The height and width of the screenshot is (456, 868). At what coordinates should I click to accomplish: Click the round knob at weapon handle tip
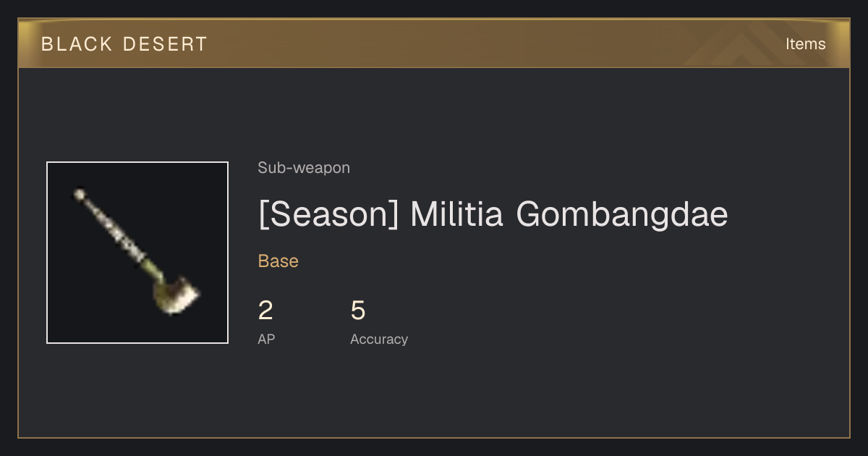pyautogui.click(x=80, y=194)
